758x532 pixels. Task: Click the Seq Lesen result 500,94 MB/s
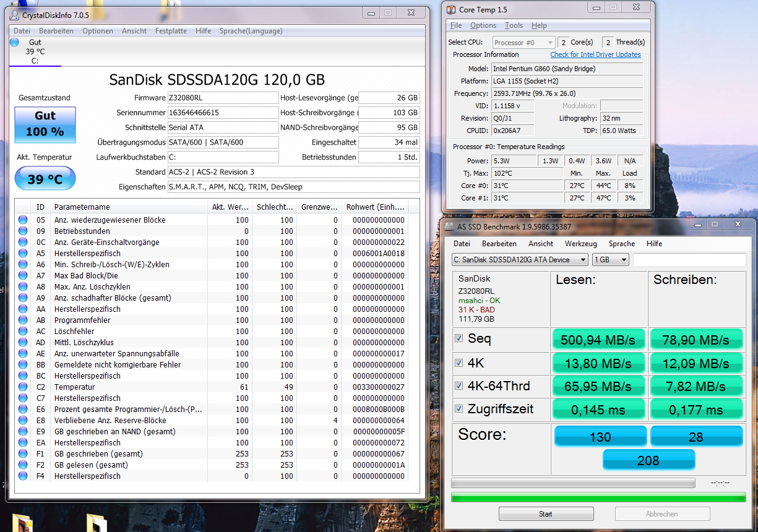click(598, 340)
